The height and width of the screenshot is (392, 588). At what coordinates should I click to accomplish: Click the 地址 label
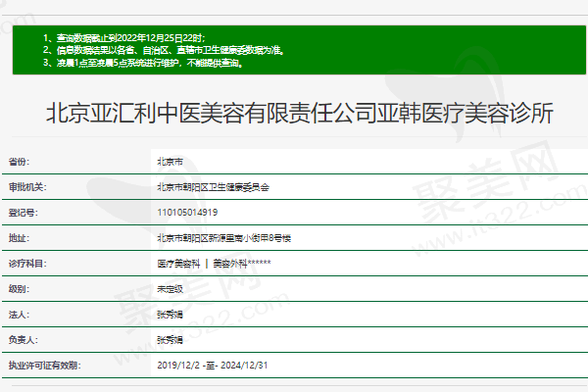(19, 238)
